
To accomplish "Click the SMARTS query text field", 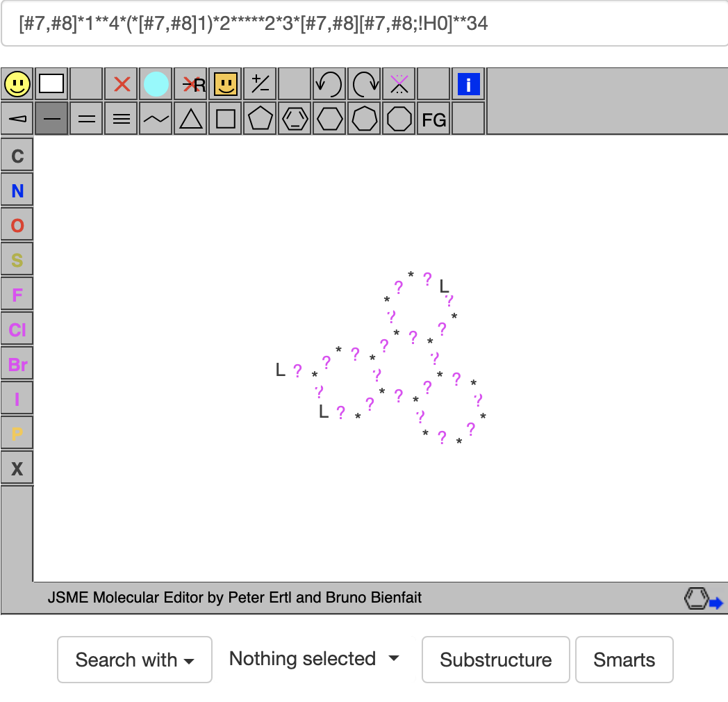I will (x=364, y=24).
